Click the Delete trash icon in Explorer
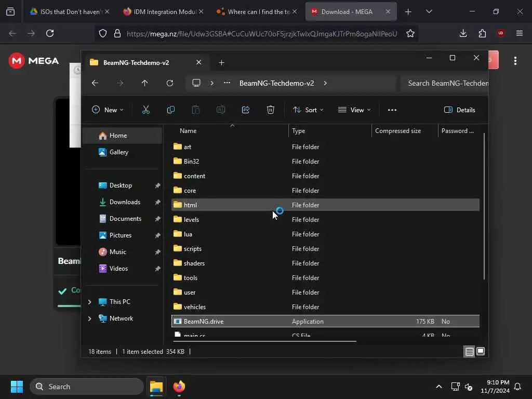Screen dimensions: 532x399 coord(270,110)
